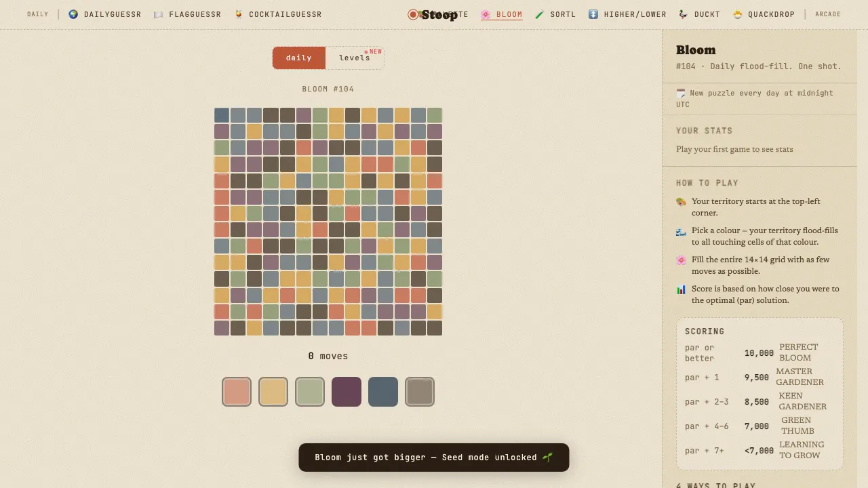The width and height of the screenshot is (868, 488).
Task: Click the top-left cell of the grid
Action: tap(222, 115)
